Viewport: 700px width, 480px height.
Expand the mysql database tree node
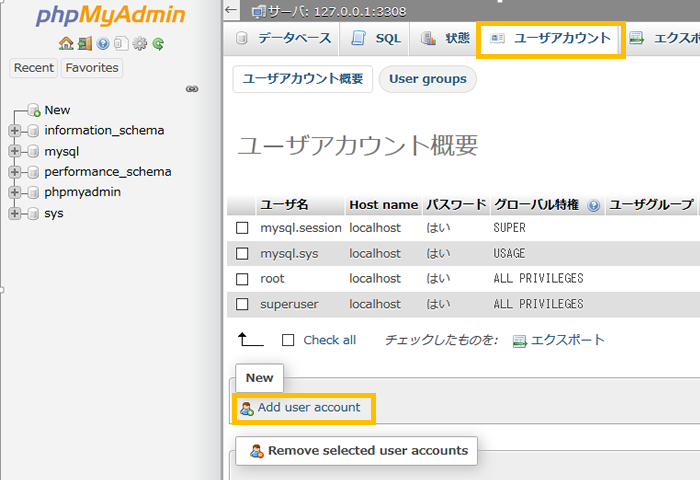tap(14, 151)
